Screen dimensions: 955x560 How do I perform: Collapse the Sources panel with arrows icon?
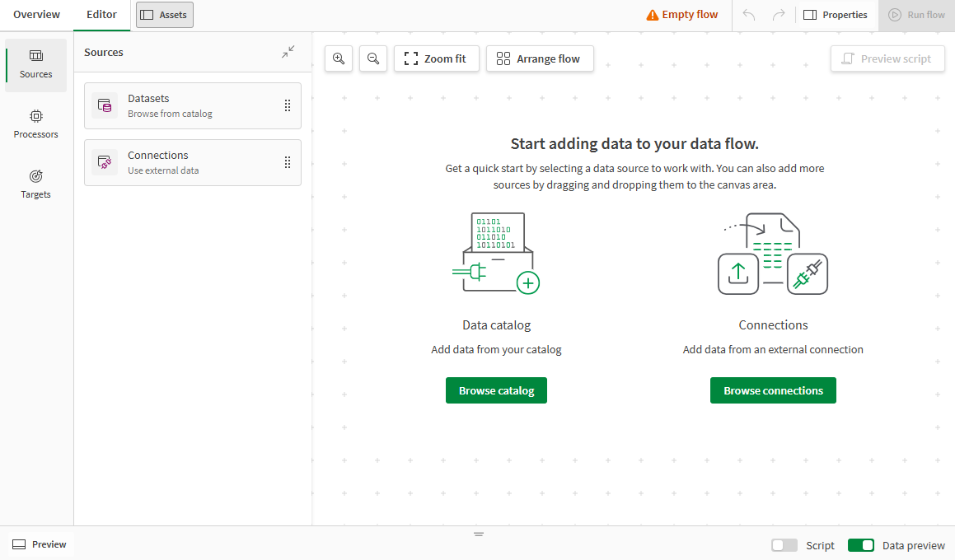coord(288,52)
